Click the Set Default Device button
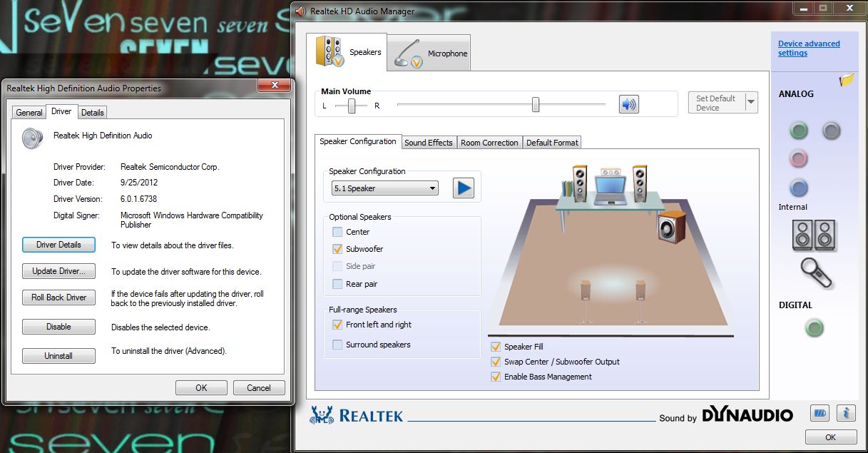This screenshot has height=453, width=868. (x=716, y=103)
